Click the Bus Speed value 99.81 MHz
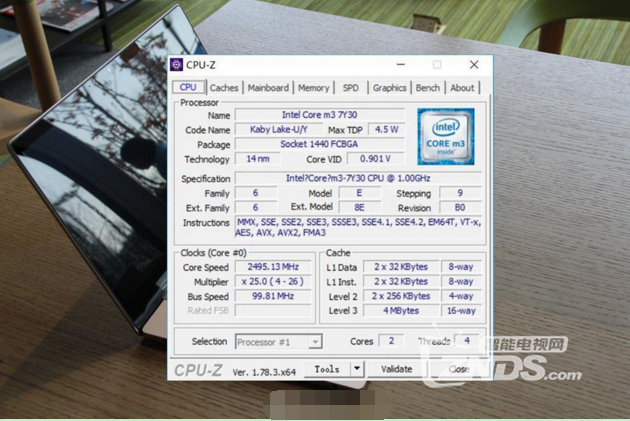The width and height of the screenshot is (630, 421). (x=273, y=296)
